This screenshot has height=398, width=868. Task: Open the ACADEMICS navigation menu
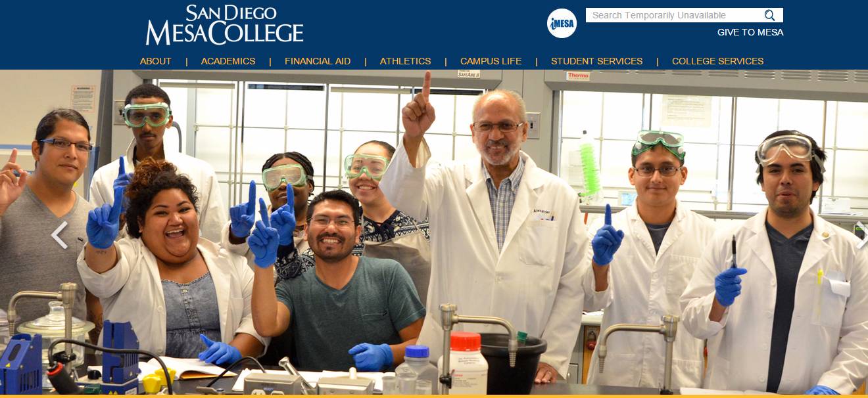pyautogui.click(x=228, y=61)
